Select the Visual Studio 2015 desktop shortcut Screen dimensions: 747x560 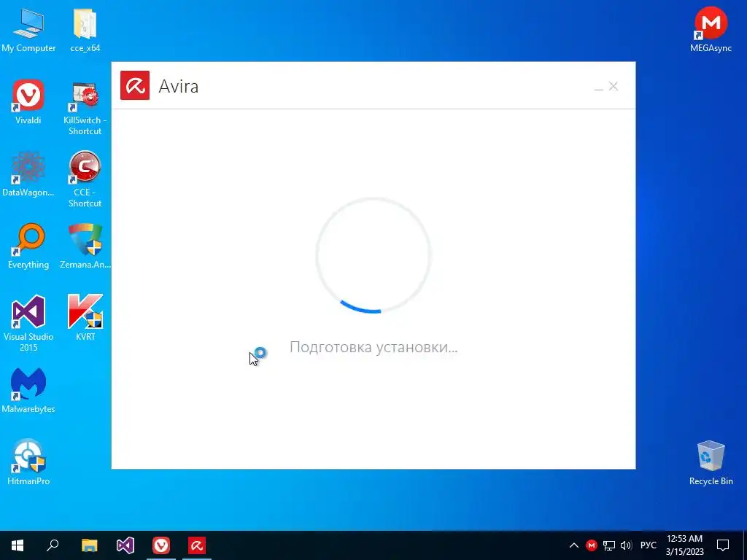coord(28,324)
